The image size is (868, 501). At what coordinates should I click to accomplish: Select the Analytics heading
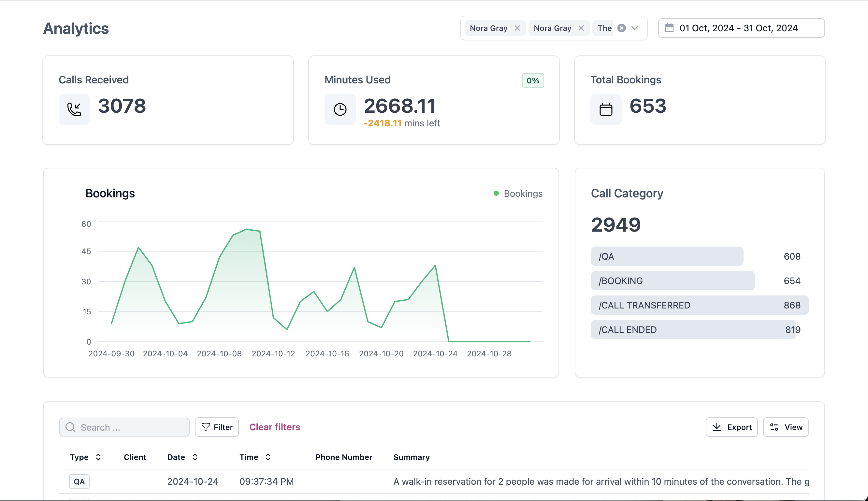pyautogui.click(x=76, y=28)
